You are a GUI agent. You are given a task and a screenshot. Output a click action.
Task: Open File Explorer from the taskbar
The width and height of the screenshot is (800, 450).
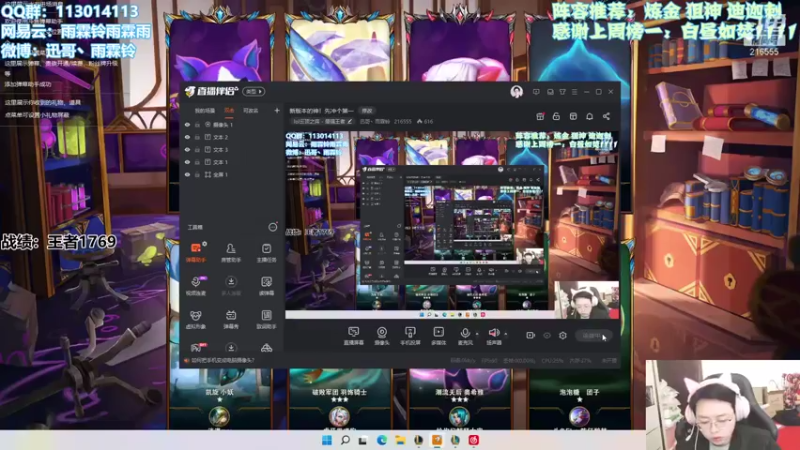tap(400, 440)
